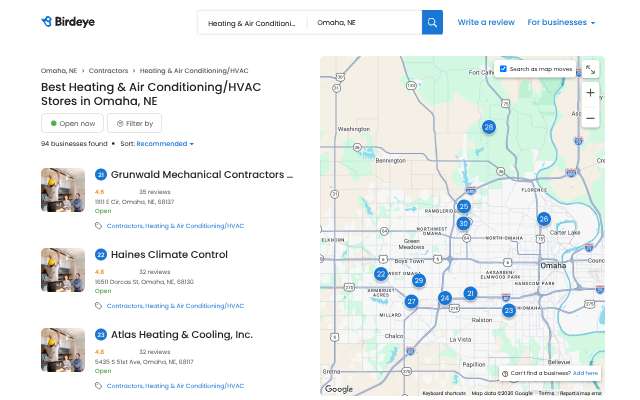
Task: Click Haines address on Dorcas St
Action: point(144,282)
